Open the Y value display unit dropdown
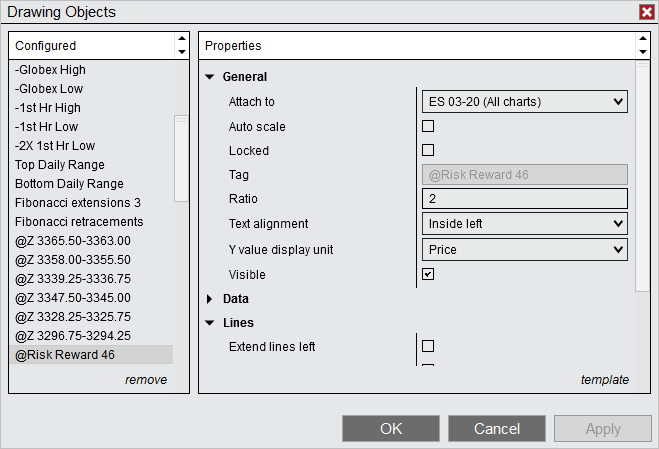This screenshot has width=659, height=449. pyautogui.click(x=525, y=250)
